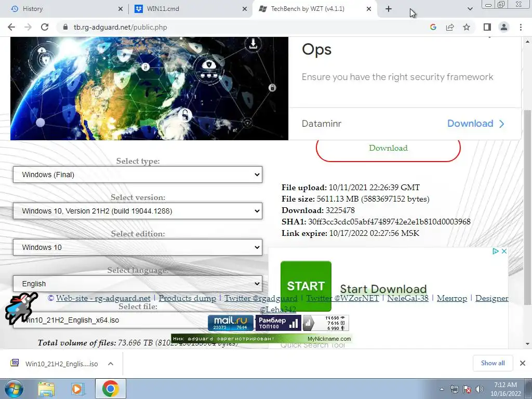
Task: Close the WIN11.cmd tab
Action: [x=245, y=9]
